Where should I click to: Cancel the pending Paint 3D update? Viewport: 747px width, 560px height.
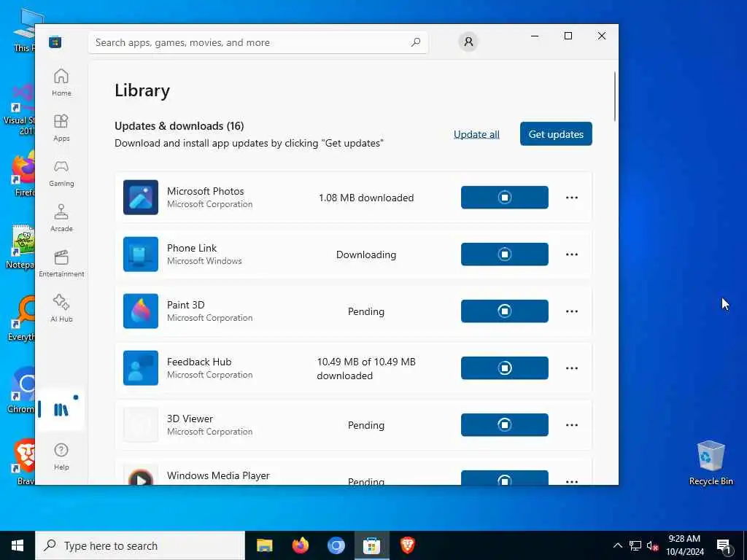[505, 311]
